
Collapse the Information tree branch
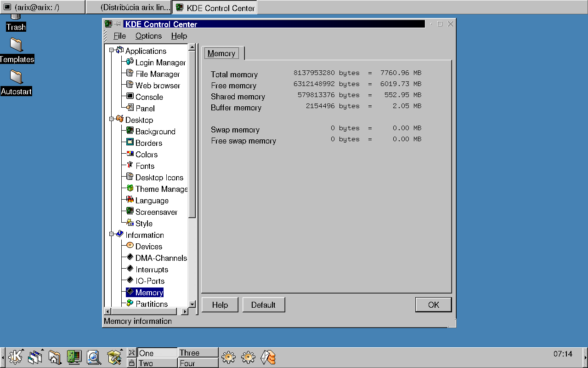111,234
